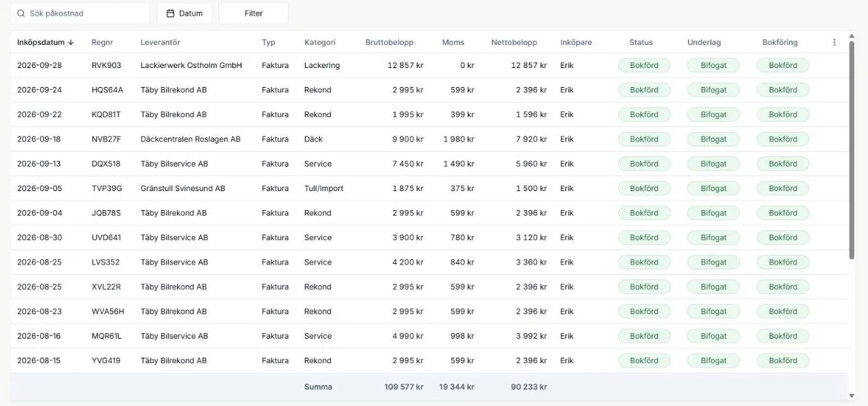Click the total gross sum 109 577 kr

[404, 387]
